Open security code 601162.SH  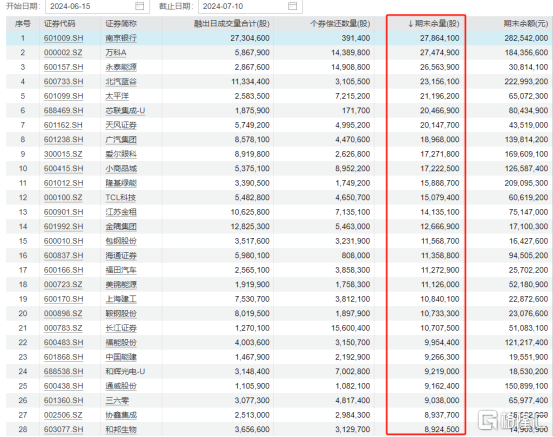coord(63,125)
